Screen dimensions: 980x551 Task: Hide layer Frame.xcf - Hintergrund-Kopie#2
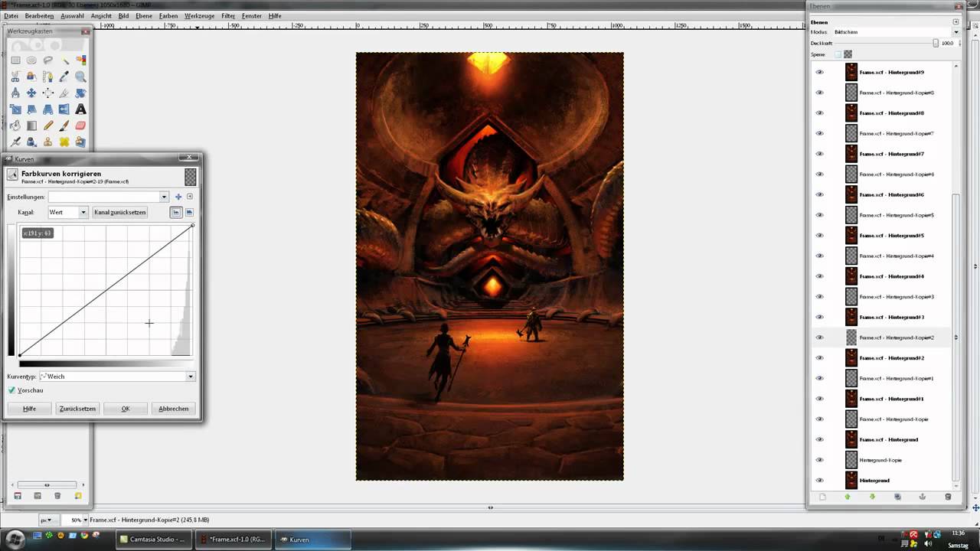point(819,337)
